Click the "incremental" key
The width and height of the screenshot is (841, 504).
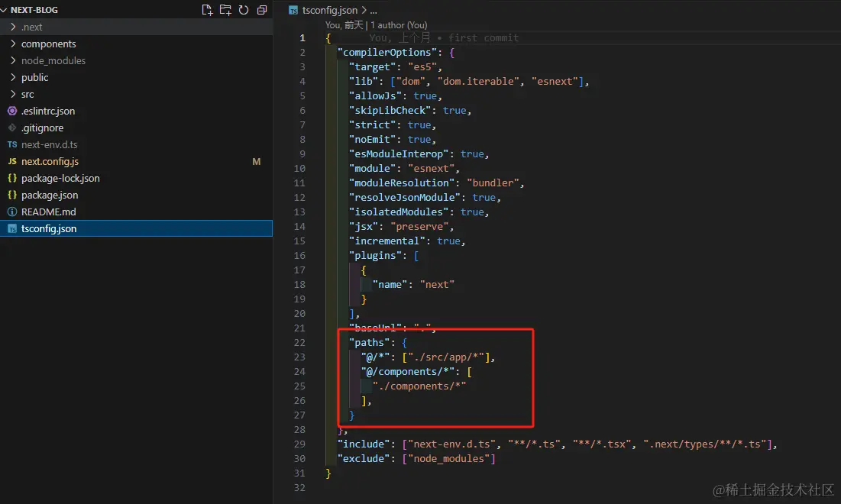[x=387, y=241]
